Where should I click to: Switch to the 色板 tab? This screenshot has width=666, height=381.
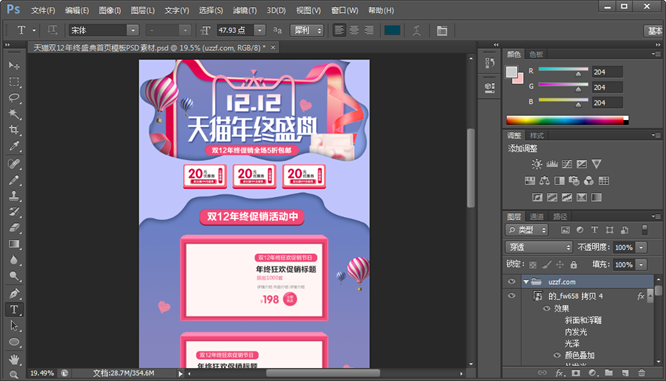click(536, 54)
